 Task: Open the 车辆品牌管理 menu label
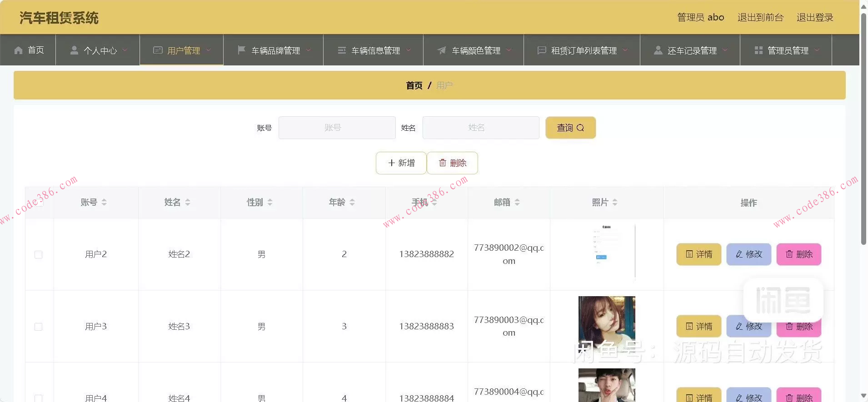click(x=276, y=51)
